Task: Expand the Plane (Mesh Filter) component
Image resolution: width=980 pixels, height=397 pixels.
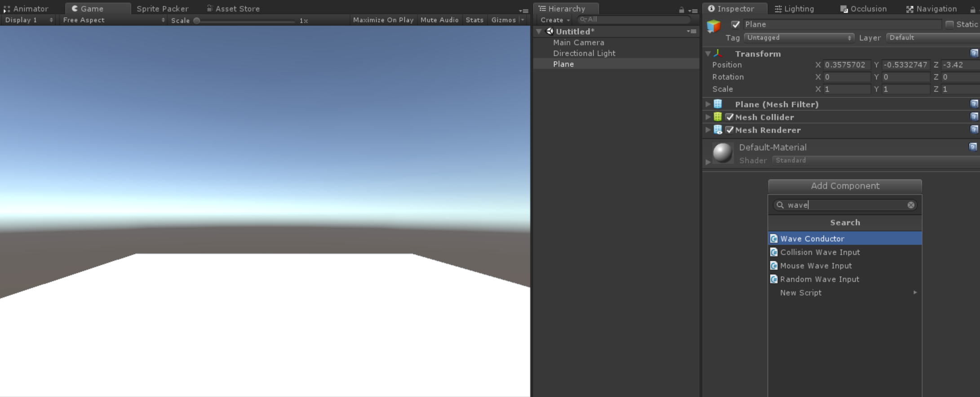Action: (708, 104)
